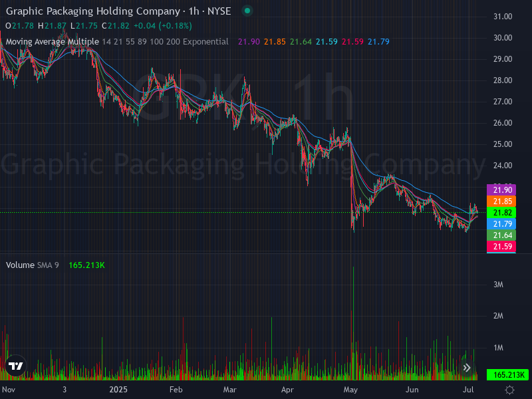The width and height of the screenshot is (532, 399).
Task: Click the low value L21.75 in legend
Action: pyautogui.click(x=84, y=26)
